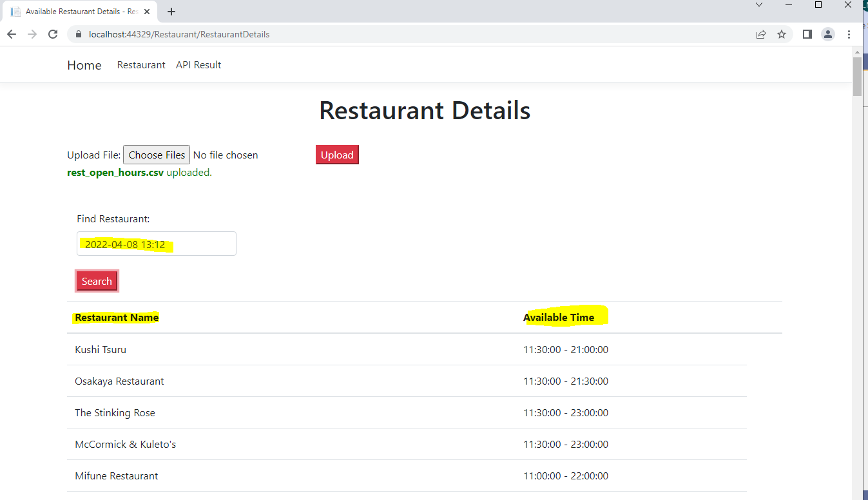Select the Osakaya Restaurant name
This screenshot has height=500, width=868.
click(x=119, y=381)
